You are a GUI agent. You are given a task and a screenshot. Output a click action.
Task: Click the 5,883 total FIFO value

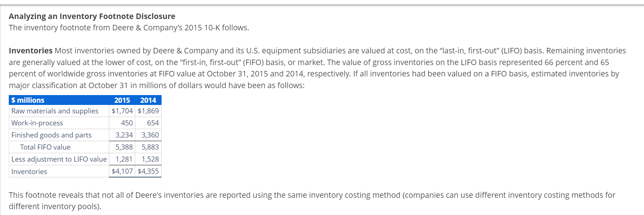tap(150, 147)
